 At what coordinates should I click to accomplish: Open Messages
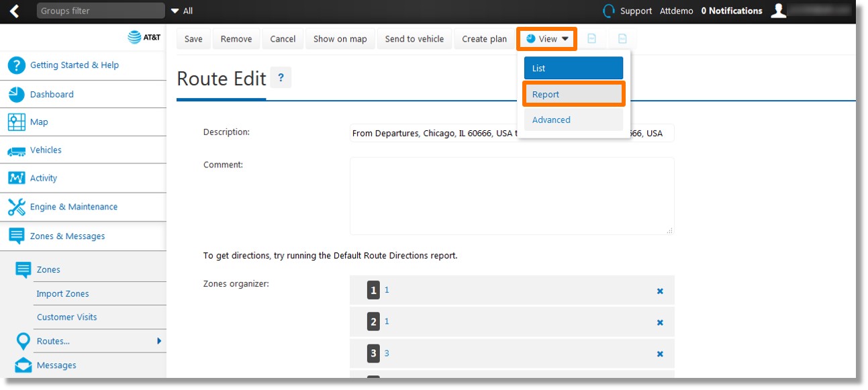click(56, 366)
